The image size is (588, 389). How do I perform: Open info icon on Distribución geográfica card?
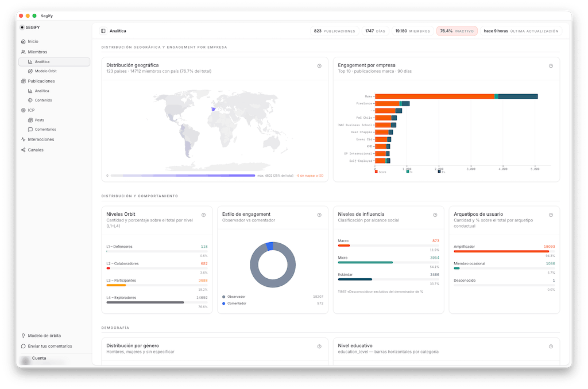coord(319,66)
